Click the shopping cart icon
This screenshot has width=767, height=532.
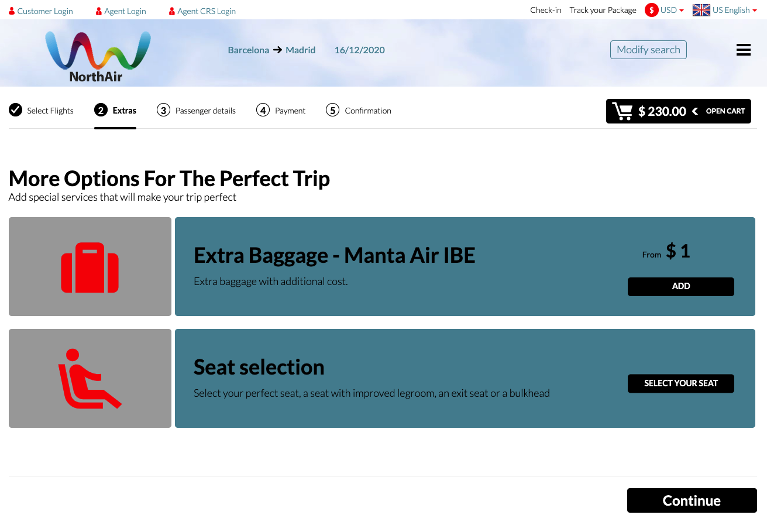(622, 111)
